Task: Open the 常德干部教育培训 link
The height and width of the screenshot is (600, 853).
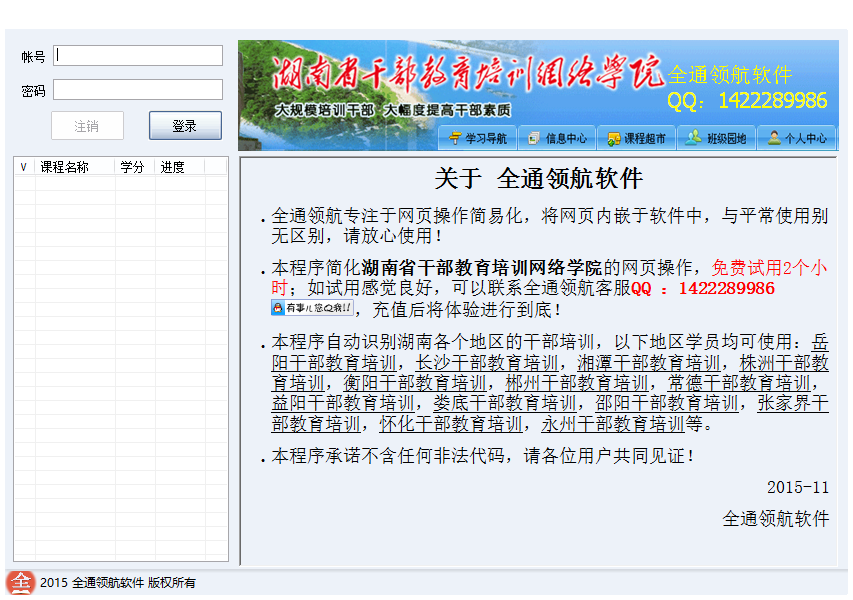Action: coord(739,383)
